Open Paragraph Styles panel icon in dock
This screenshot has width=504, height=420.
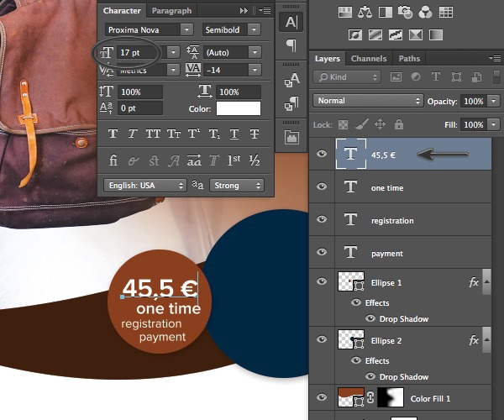click(x=291, y=103)
